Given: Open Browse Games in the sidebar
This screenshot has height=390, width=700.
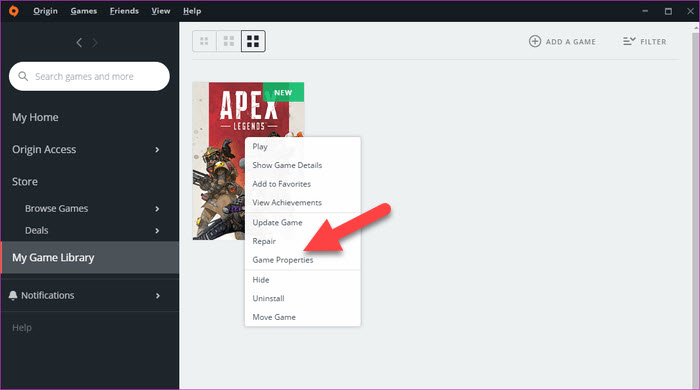Looking at the screenshot, I should tap(57, 208).
